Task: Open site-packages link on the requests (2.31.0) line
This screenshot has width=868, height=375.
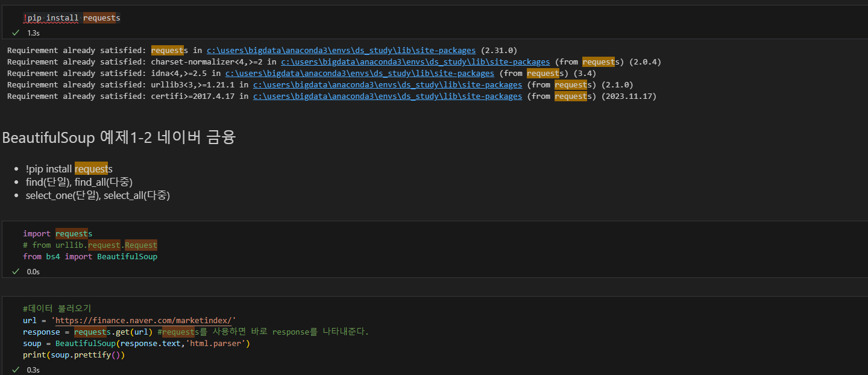Action: 341,51
